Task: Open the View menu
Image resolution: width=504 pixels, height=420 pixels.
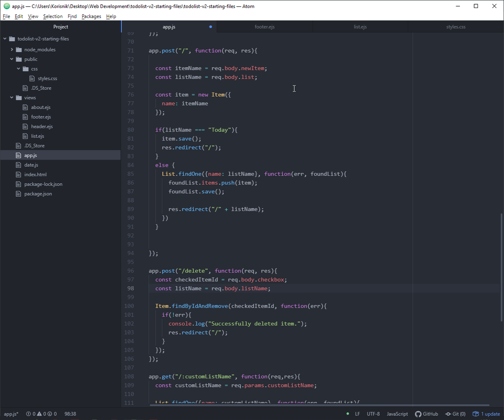Action: (33, 16)
